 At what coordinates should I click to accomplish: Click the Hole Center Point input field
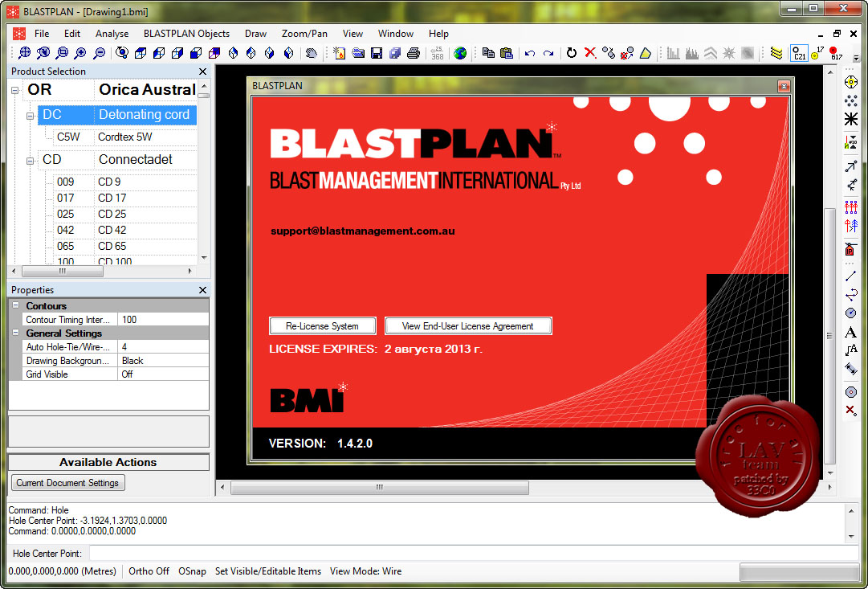[473, 553]
